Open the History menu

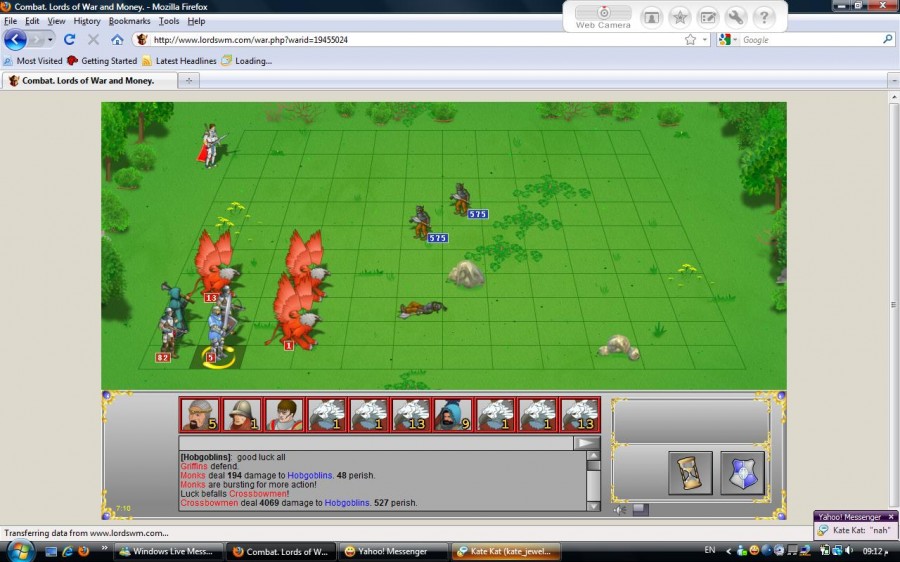tap(87, 21)
